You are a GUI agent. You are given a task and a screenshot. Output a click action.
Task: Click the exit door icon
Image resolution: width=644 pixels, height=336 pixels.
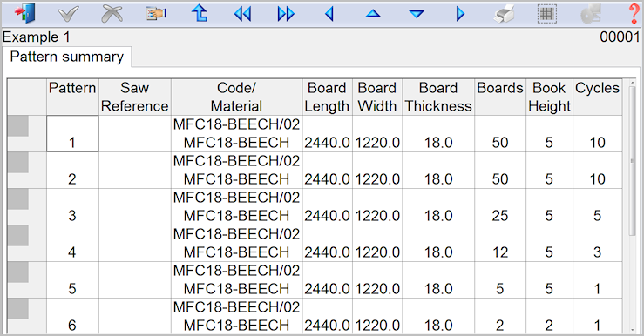[x=25, y=14]
